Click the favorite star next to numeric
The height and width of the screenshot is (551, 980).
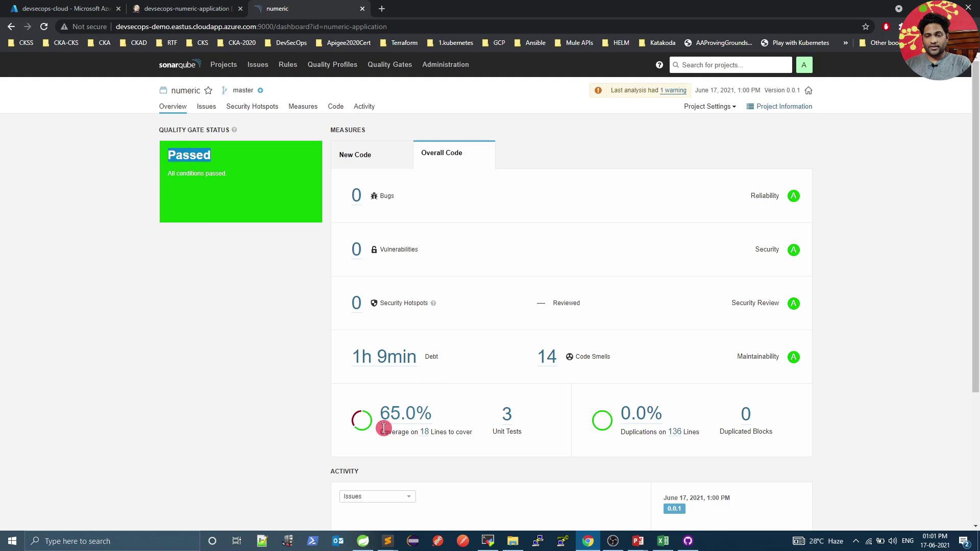click(x=208, y=90)
